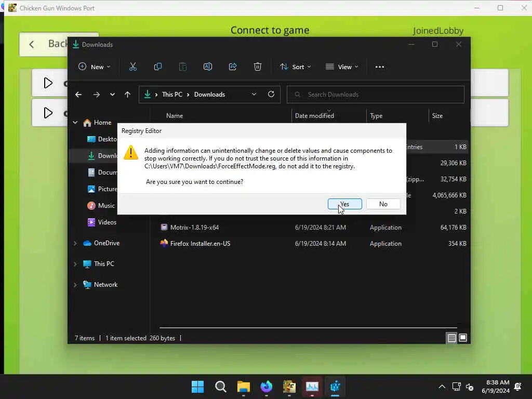Go back in File Explorer history
Image resolution: width=532 pixels, height=399 pixels.
coord(78,95)
